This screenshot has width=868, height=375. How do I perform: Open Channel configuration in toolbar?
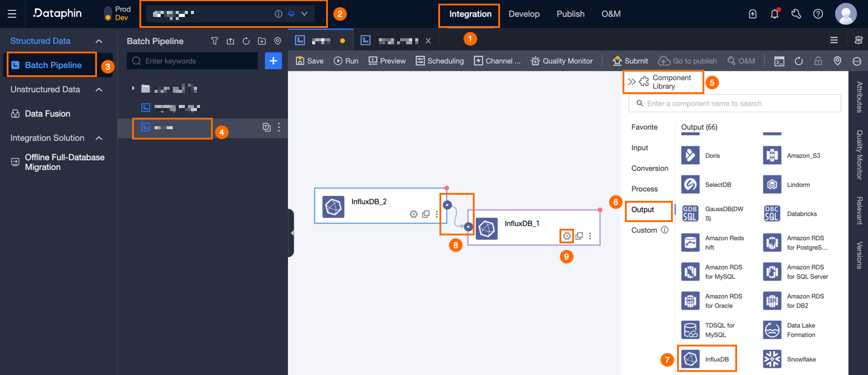click(497, 61)
